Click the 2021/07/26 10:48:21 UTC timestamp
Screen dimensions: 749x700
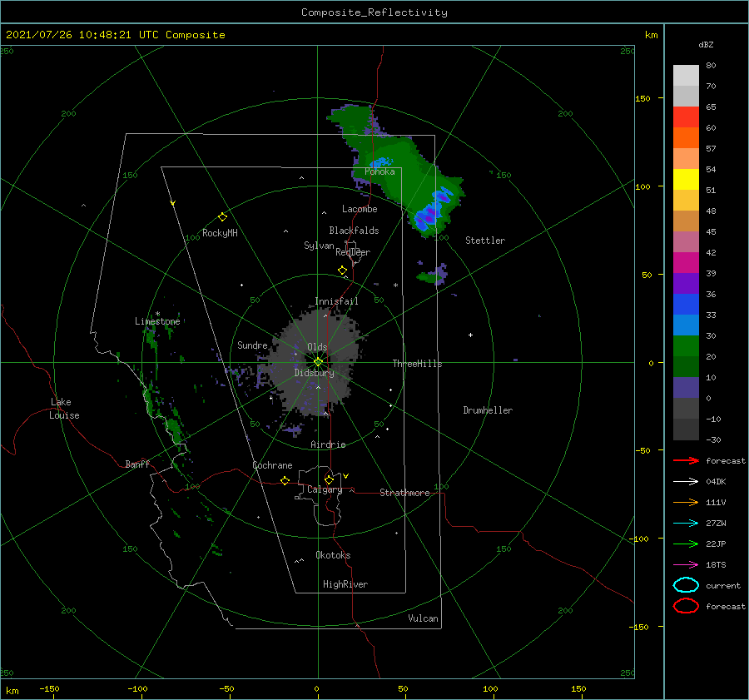[x=72, y=35]
